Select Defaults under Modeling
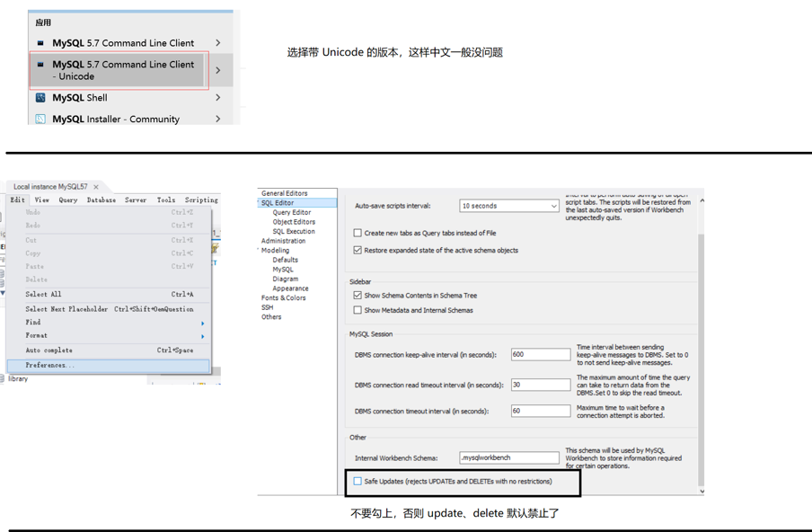This screenshot has width=812, height=532. (x=286, y=260)
